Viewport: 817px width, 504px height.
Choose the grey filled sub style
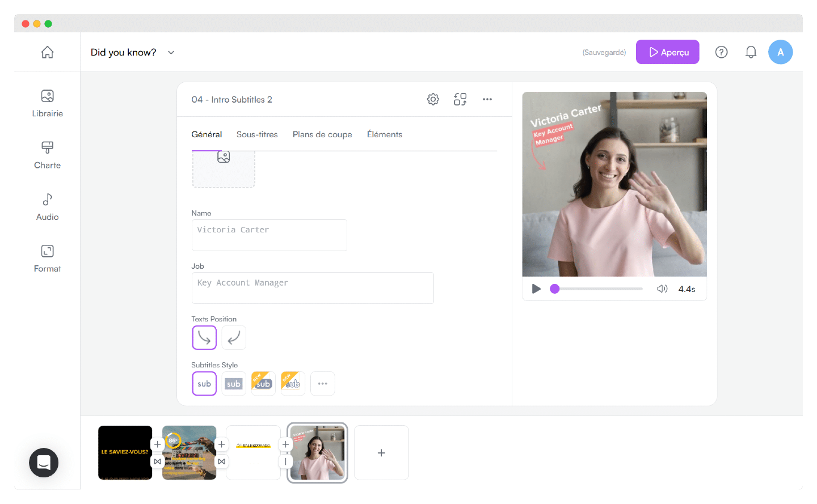[234, 384]
